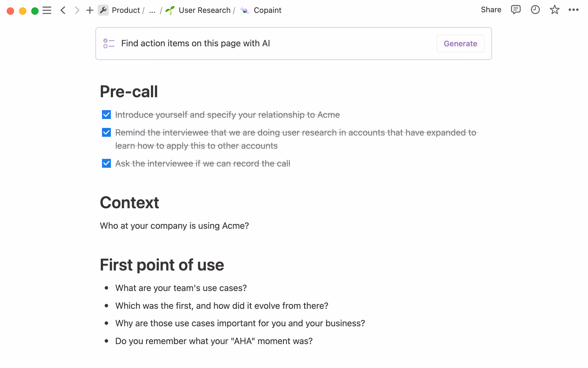Uncheck the 'Remind the interviewee' task
This screenshot has height=368, width=588.
coord(106,132)
